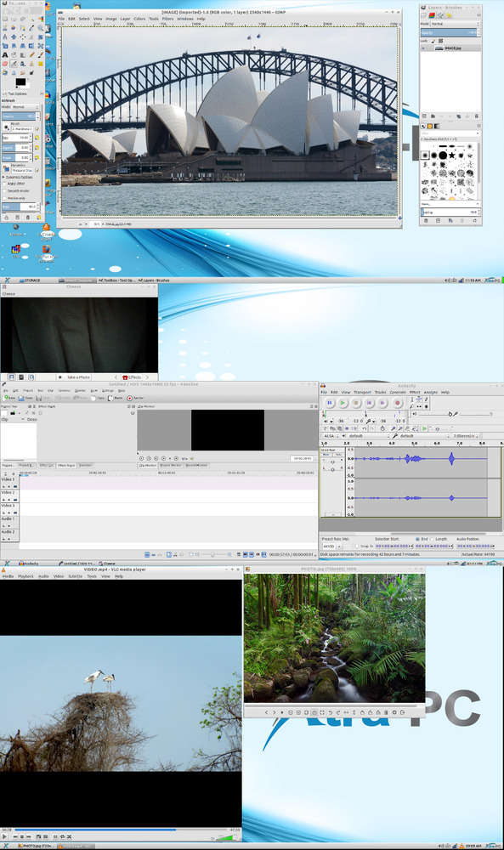Select the GIMP Zoom magnifier tool
Viewport: 504px width, 850px height.
(40, 28)
